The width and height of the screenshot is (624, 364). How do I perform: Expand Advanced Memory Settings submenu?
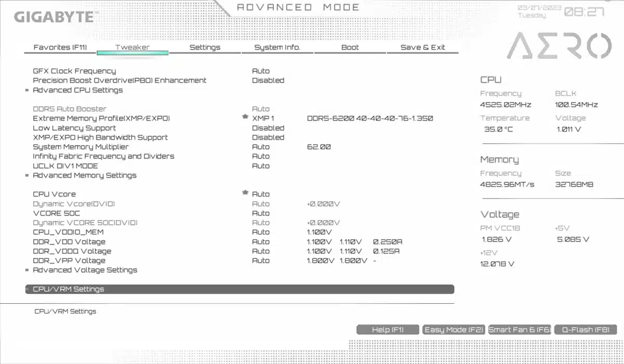tap(85, 175)
